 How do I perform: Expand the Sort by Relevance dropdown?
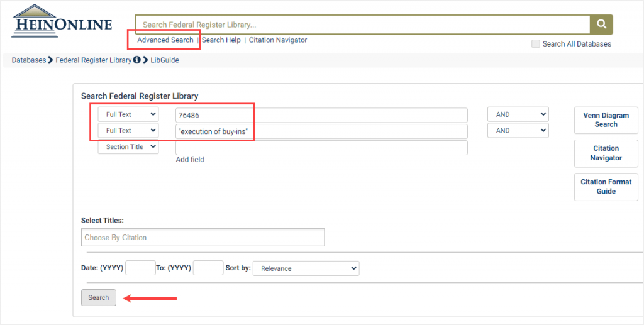[306, 268]
